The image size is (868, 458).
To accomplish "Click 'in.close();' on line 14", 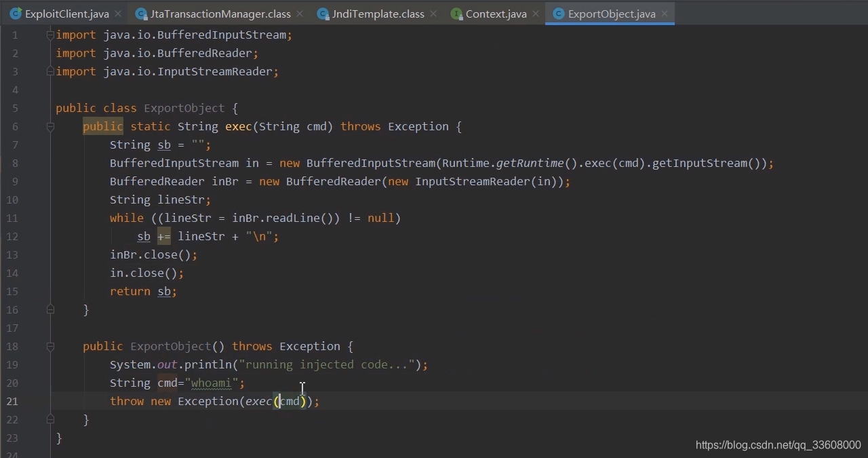I will (147, 273).
